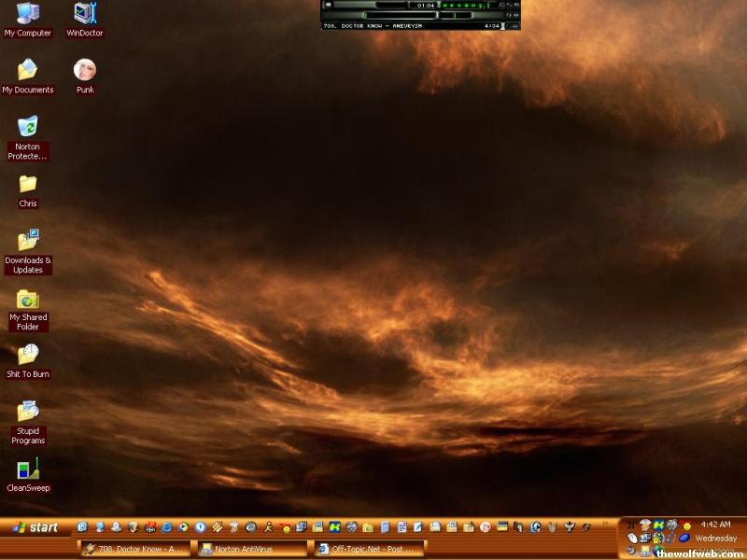Click the Punk desktop shortcut
The width and height of the screenshot is (747, 560).
click(x=85, y=71)
